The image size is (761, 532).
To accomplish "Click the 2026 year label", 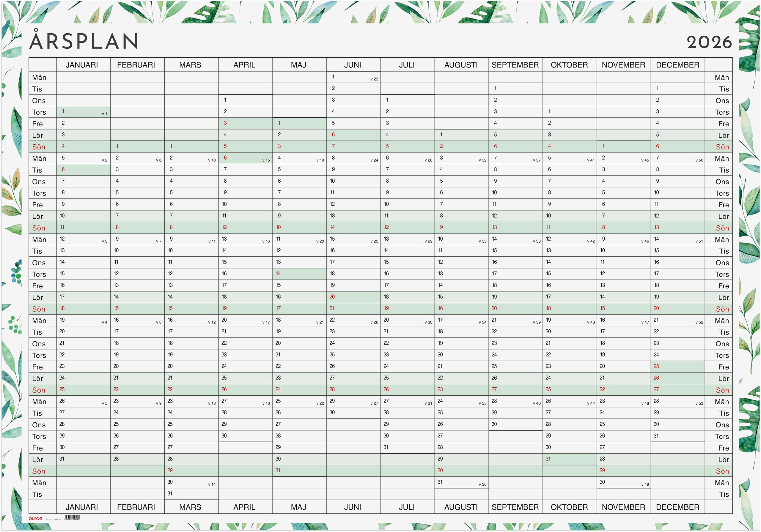I will coord(709,42).
